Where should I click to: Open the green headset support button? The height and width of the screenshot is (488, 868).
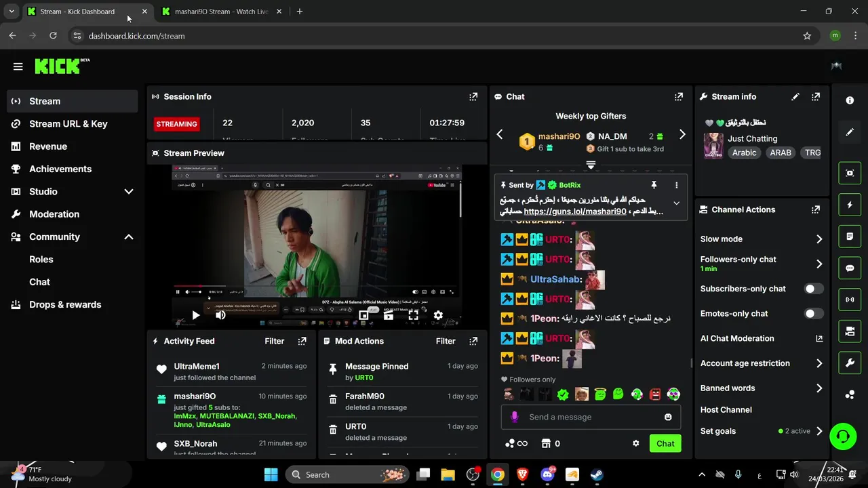point(843,436)
